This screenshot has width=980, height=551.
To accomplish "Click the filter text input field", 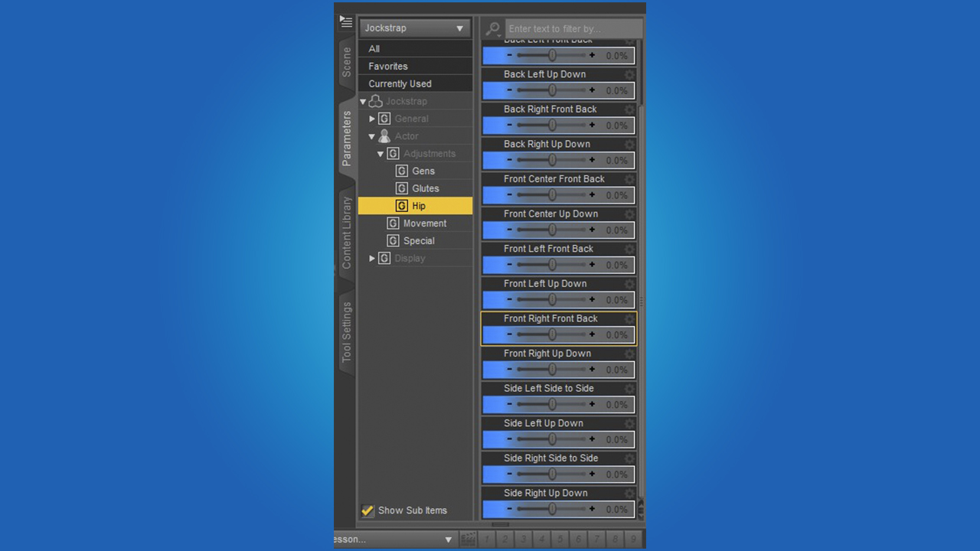I will 573,29.
